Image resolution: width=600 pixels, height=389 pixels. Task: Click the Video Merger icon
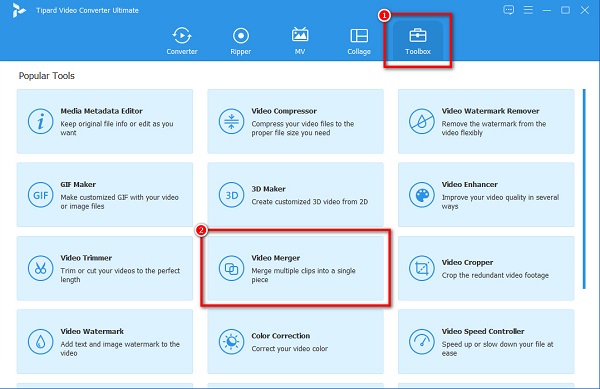(231, 268)
